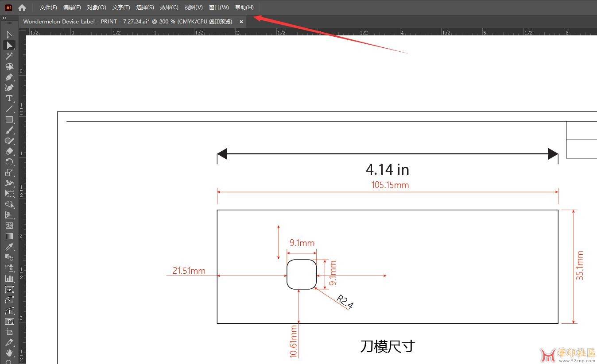Select the Type tool
597x364 pixels.
point(9,98)
